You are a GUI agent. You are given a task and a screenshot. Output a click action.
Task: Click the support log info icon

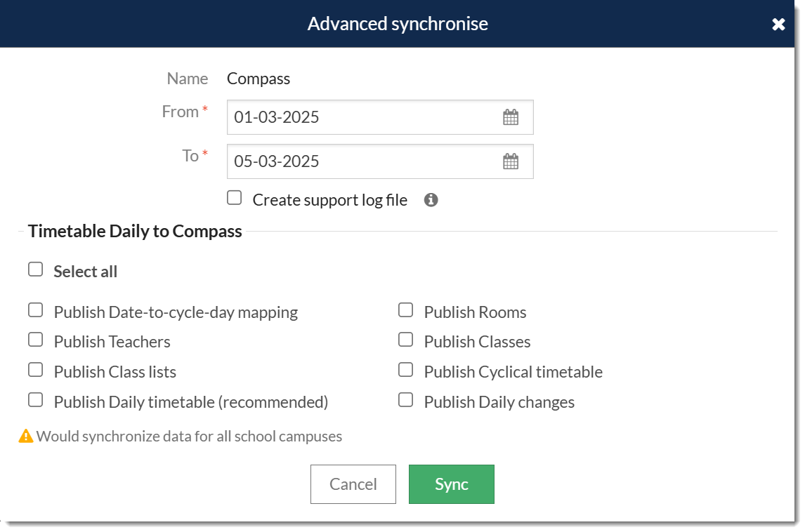point(431,200)
